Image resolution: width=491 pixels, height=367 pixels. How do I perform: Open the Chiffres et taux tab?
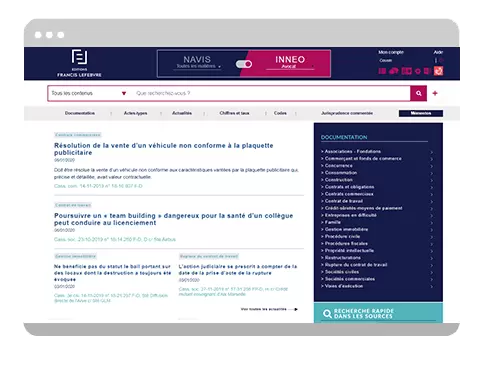[234, 113]
